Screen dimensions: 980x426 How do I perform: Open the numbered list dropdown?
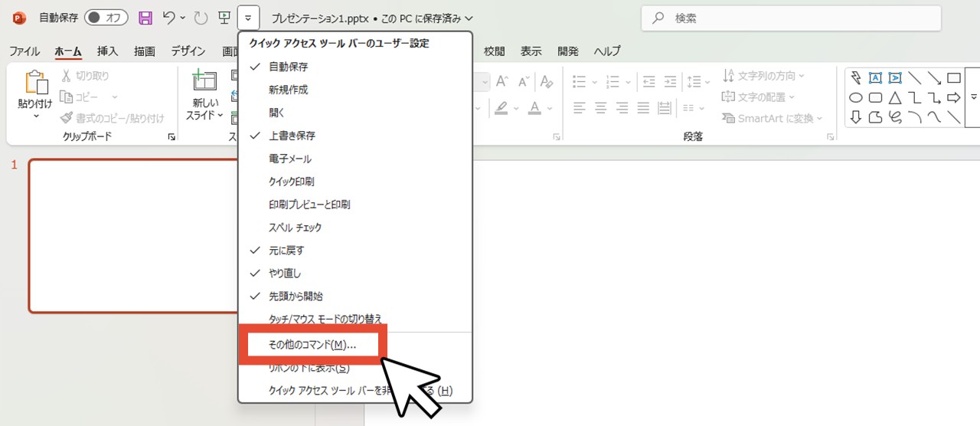point(627,81)
